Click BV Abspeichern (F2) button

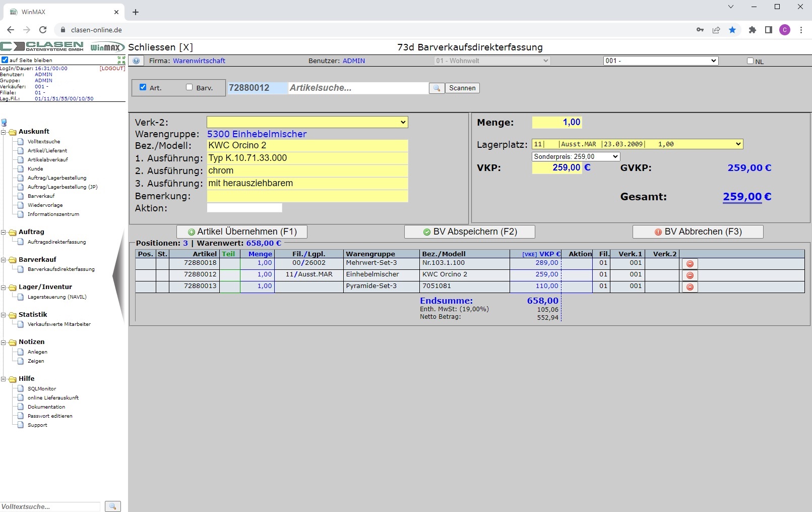point(470,232)
